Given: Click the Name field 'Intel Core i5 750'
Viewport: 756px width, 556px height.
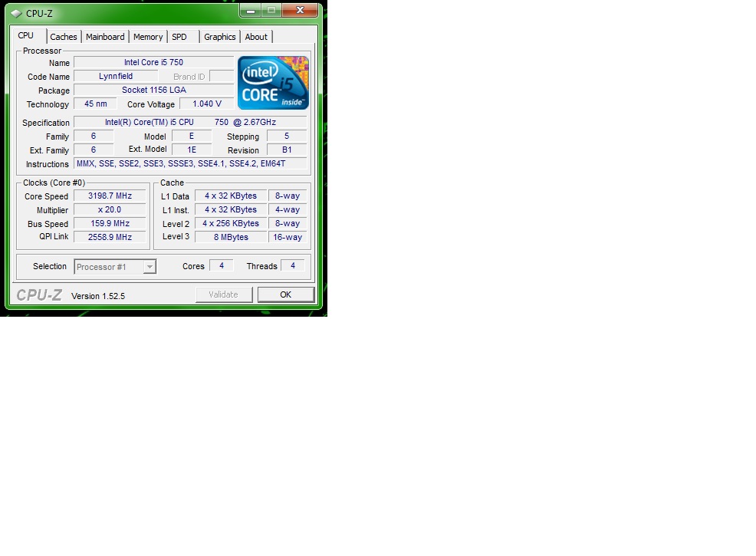Looking at the screenshot, I should tap(154, 62).
